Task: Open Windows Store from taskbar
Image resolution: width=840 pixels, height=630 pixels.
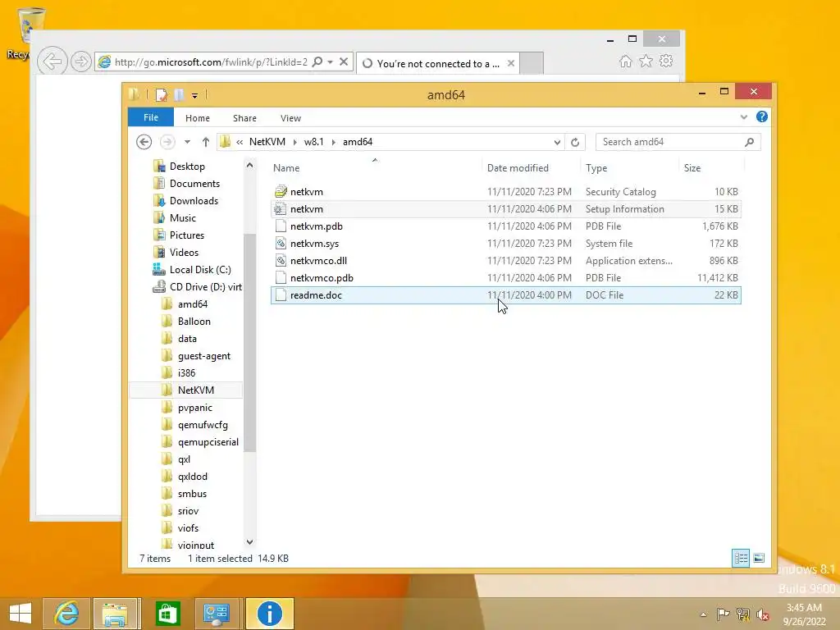Action: pyautogui.click(x=167, y=614)
